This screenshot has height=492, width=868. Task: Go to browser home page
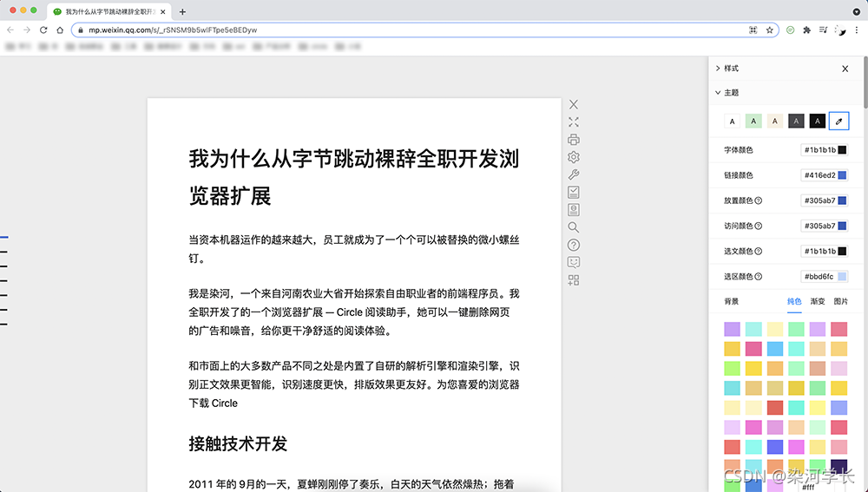[x=60, y=30]
